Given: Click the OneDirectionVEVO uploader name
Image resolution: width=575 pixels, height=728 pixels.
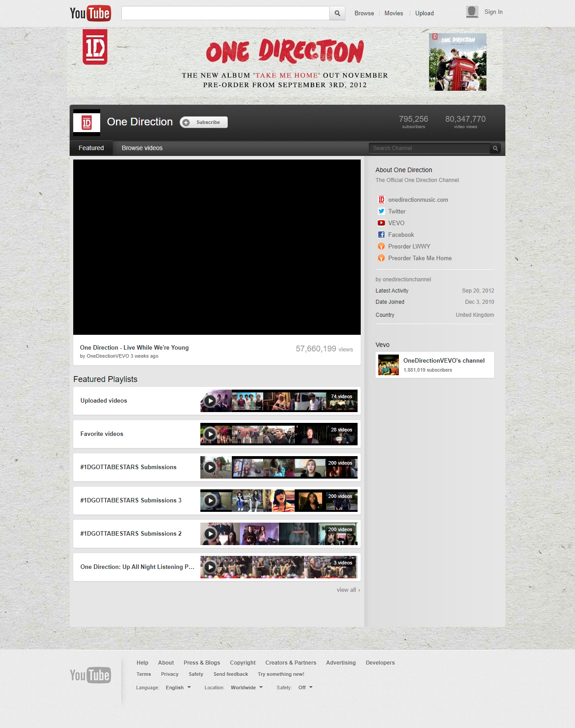Looking at the screenshot, I should click(108, 356).
